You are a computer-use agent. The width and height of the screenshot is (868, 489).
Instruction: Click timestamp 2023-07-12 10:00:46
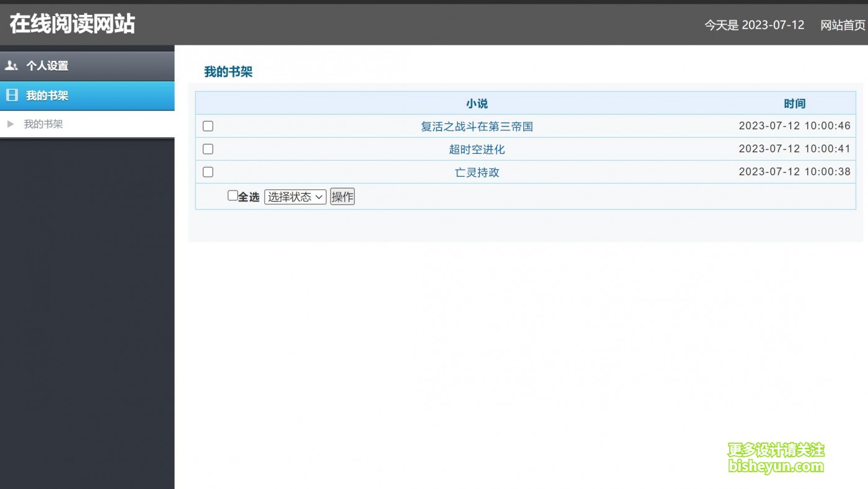[795, 126]
